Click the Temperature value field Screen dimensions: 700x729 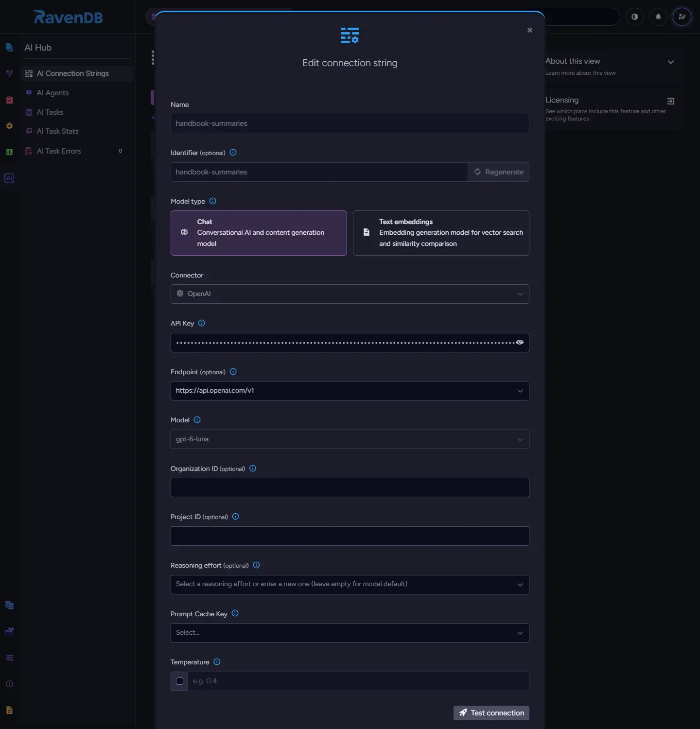click(359, 681)
